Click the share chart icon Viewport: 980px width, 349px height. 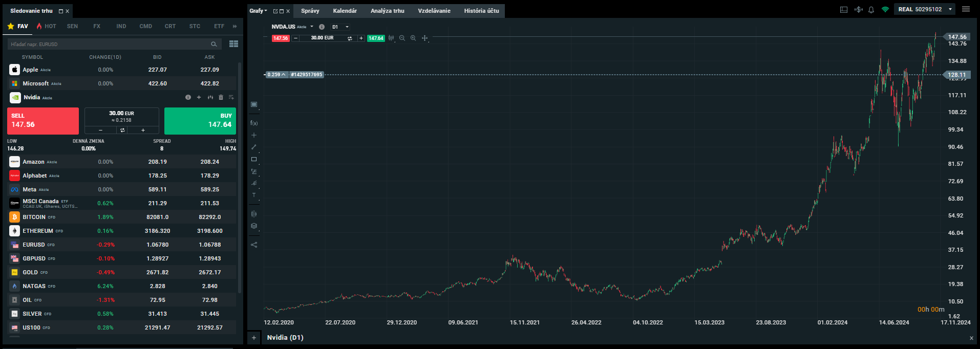click(254, 245)
